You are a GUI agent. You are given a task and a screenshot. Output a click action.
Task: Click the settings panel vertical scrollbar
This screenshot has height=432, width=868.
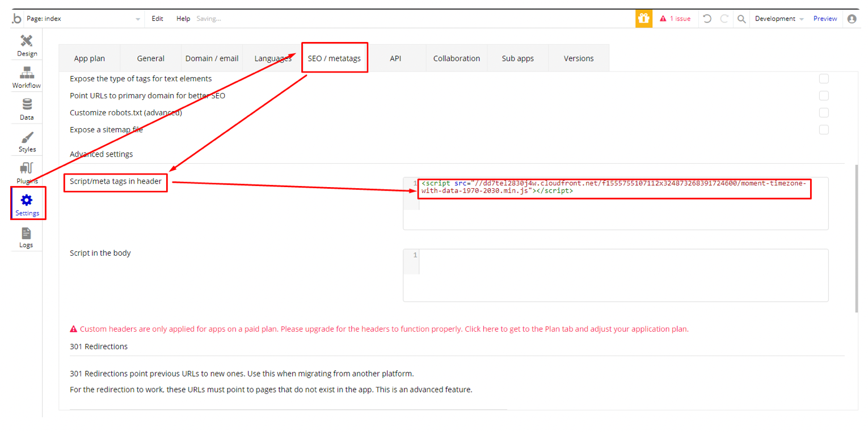point(856,238)
